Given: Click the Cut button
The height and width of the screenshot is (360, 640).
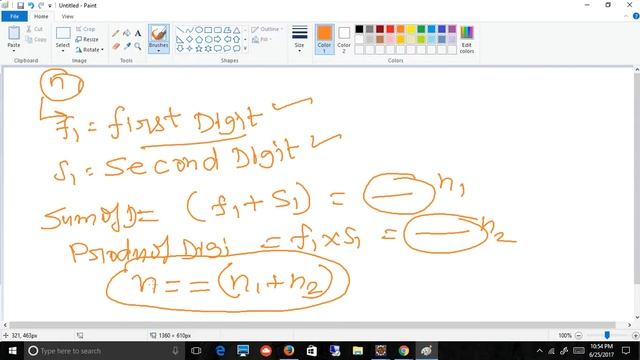Looking at the screenshot, I should [x=34, y=29].
